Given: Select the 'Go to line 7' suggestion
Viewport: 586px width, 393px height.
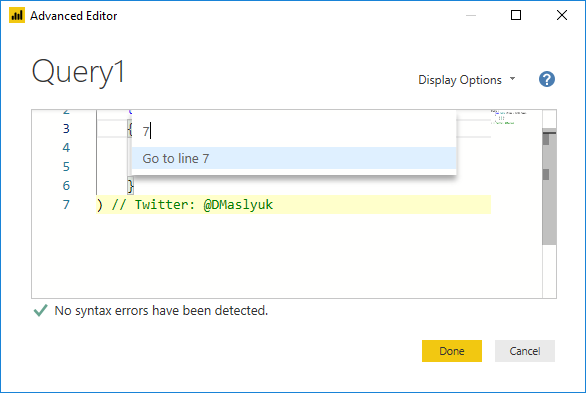Looking at the screenshot, I should (294, 158).
